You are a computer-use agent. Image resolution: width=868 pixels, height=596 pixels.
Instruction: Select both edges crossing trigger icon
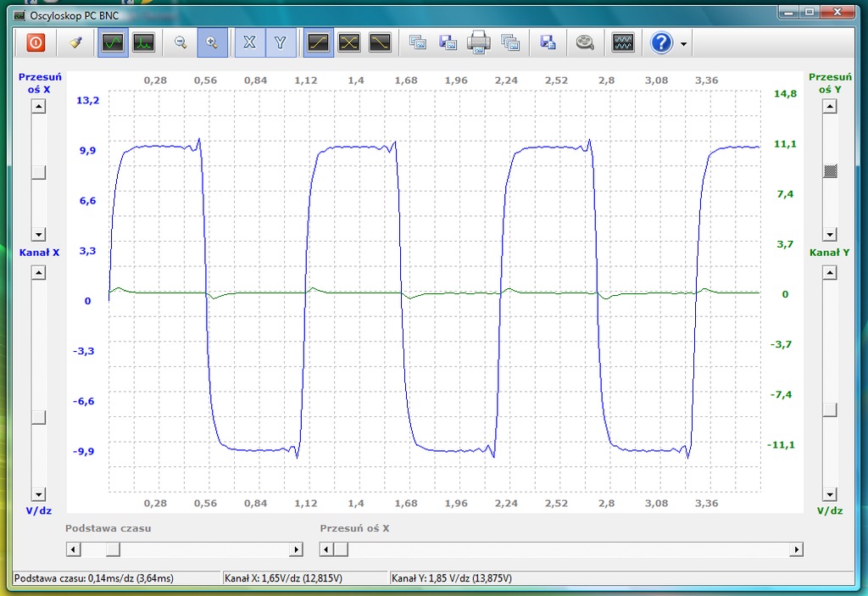[x=349, y=42]
